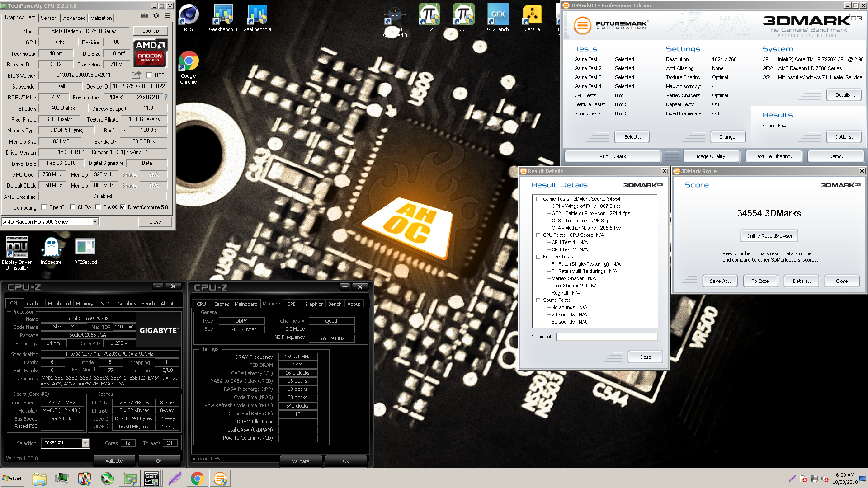The height and width of the screenshot is (488, 868).
Task: Click the muted volume tray icon
Action: (825, 479)
